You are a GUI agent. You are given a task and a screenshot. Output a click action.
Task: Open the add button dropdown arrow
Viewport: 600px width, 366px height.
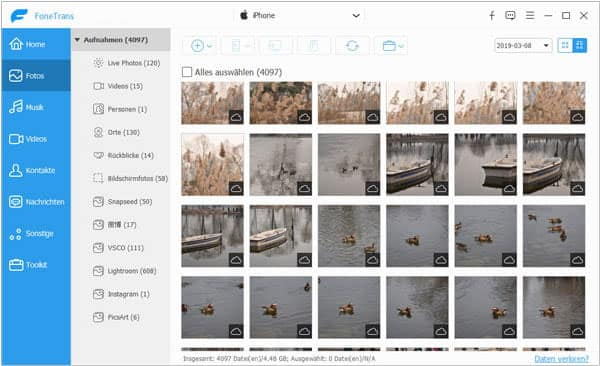(x=210, y=46)
